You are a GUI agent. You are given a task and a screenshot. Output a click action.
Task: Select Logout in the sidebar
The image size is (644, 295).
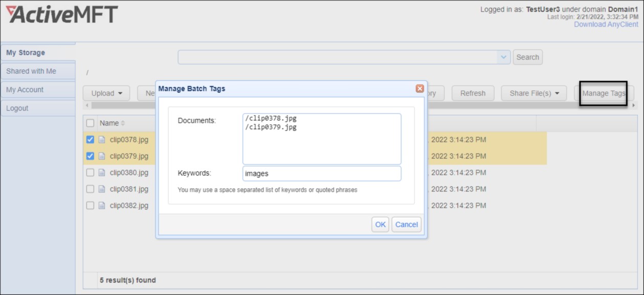click(38, 108)
